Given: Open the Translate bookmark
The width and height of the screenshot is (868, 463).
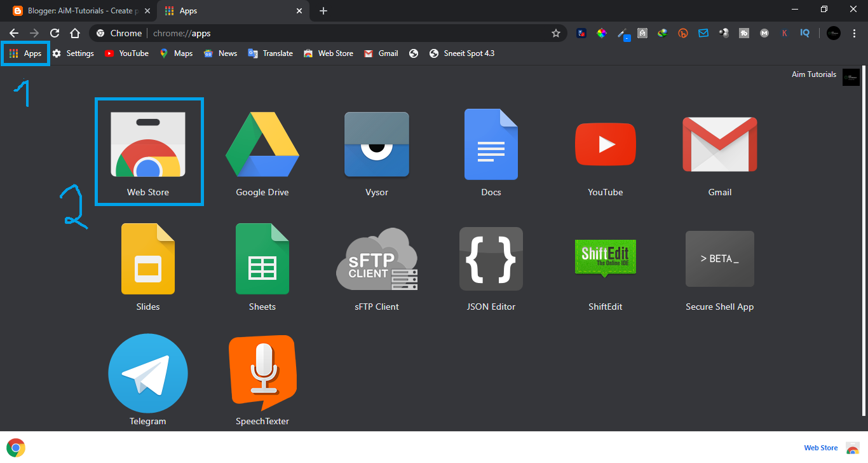Looking at the screenshot, I should click(271, 53).
